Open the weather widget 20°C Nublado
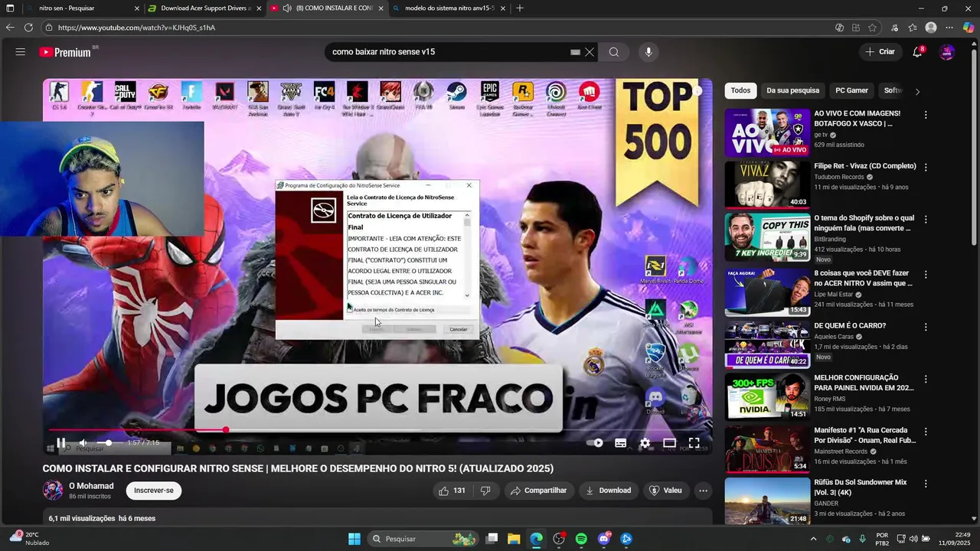The width and height of the screenshot is (980, 551). (x=31, y=539)
